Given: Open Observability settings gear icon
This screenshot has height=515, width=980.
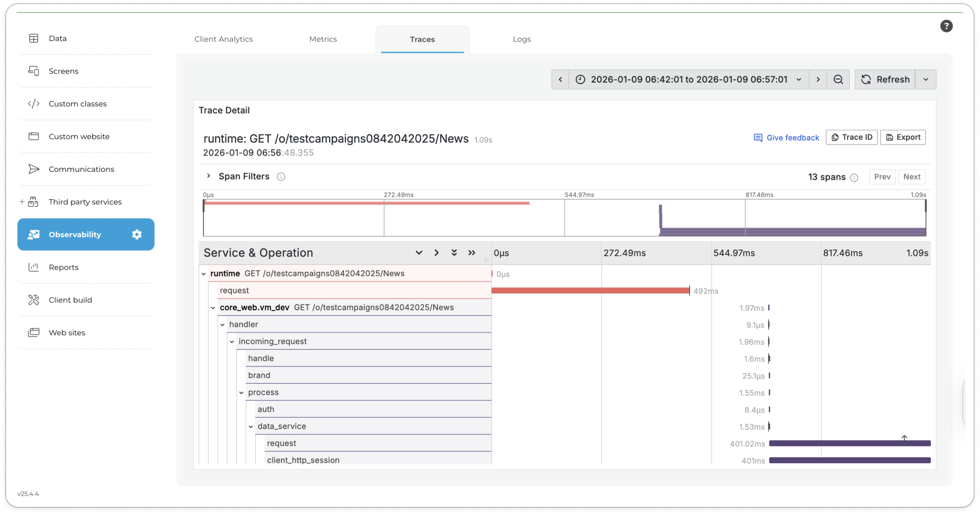Looking at the screenshot, I should 137,234.
